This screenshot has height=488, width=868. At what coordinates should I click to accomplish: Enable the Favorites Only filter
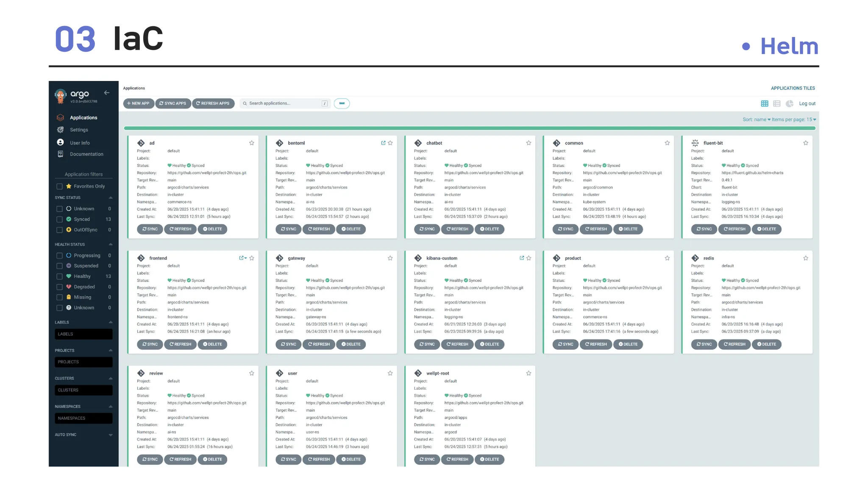(x=59, y=186)
